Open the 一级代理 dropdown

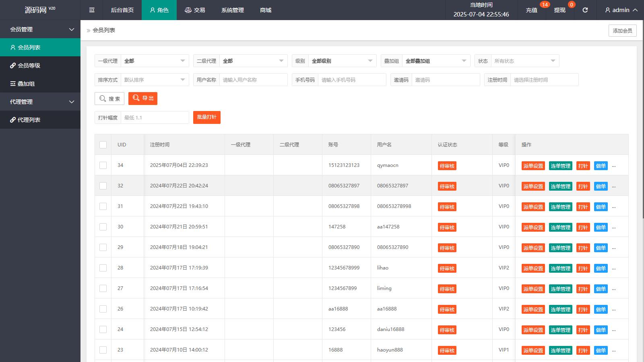click(155, 61)
